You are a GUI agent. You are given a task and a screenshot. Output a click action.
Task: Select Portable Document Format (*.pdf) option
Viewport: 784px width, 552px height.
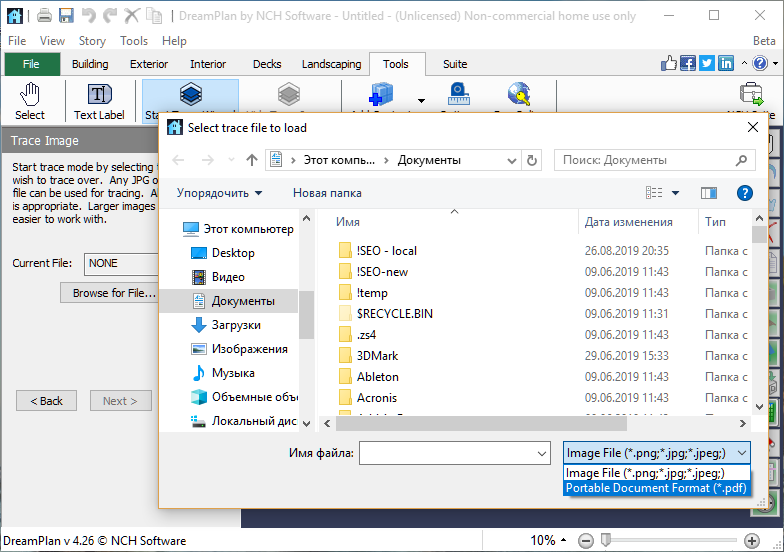pos(656,488)
